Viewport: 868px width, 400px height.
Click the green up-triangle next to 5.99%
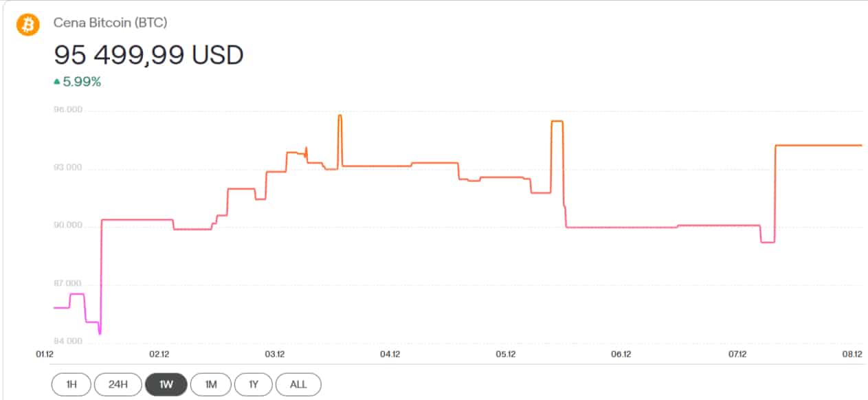coord(57,82)
